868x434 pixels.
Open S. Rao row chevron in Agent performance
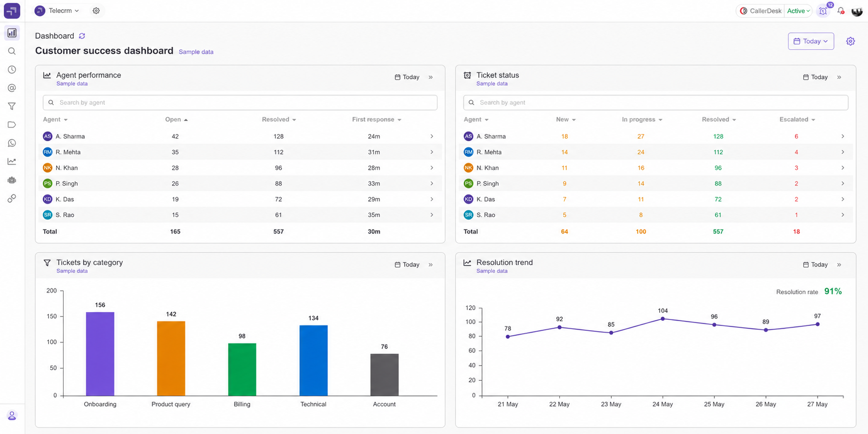pyautogui.click(x=432, y=215)
